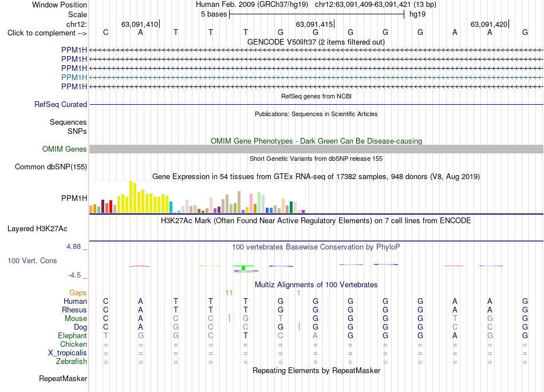The image size is (544, 392).
Task: Click 'Human Feb. 2009 (GRCh37/hg19)' header text
Action: click(x=252, y=5)
